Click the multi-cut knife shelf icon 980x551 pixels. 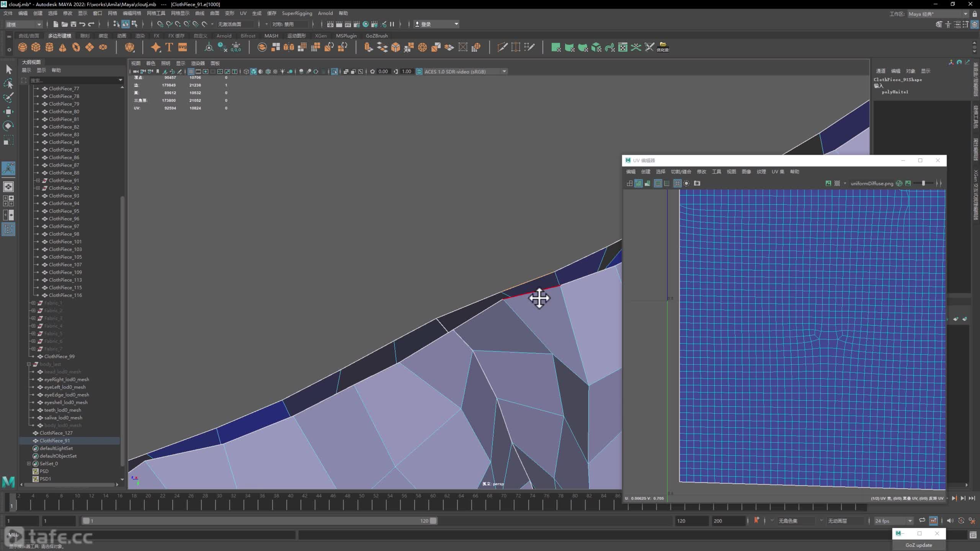coord(502,47)
